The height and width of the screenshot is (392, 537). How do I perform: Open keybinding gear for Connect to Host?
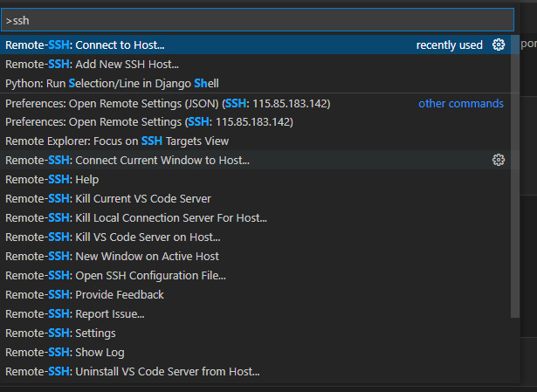click(x=499, y=45)
